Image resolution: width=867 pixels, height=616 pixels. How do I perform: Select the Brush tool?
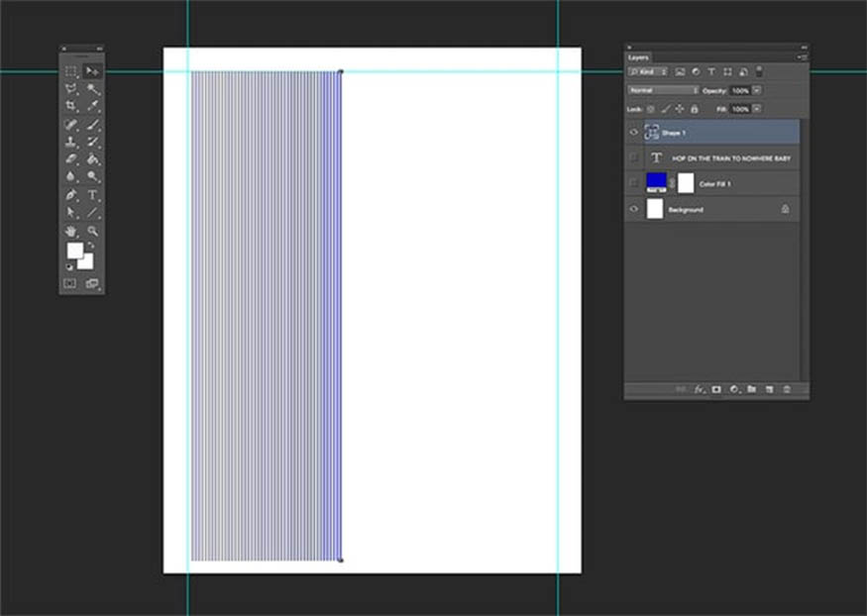[x=92, y=125]
